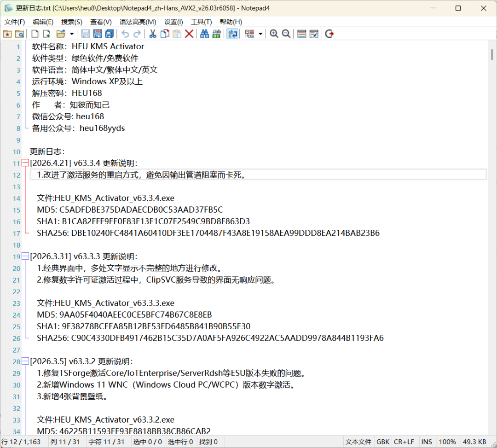
Task: Click the customize scheme icon
Action: point(314,34)
